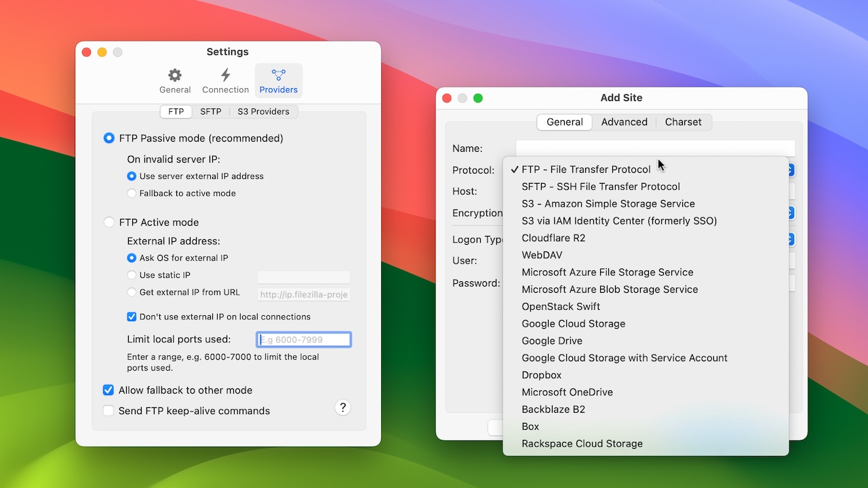This screenshot has width=868, height=488.
Task: Toggle Don't use external IP on local connections
Action: coord(132,317)
